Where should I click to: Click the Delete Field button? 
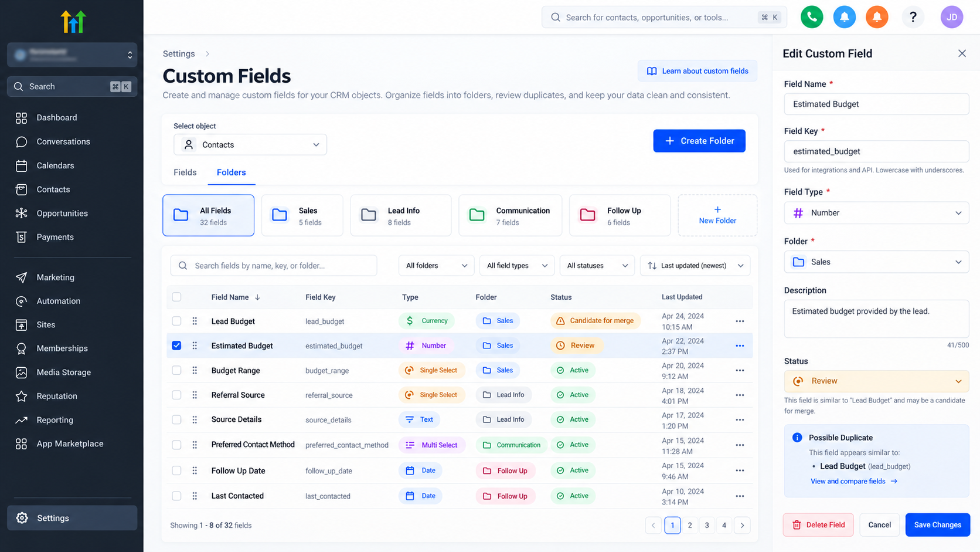click(x=818, y=525)
